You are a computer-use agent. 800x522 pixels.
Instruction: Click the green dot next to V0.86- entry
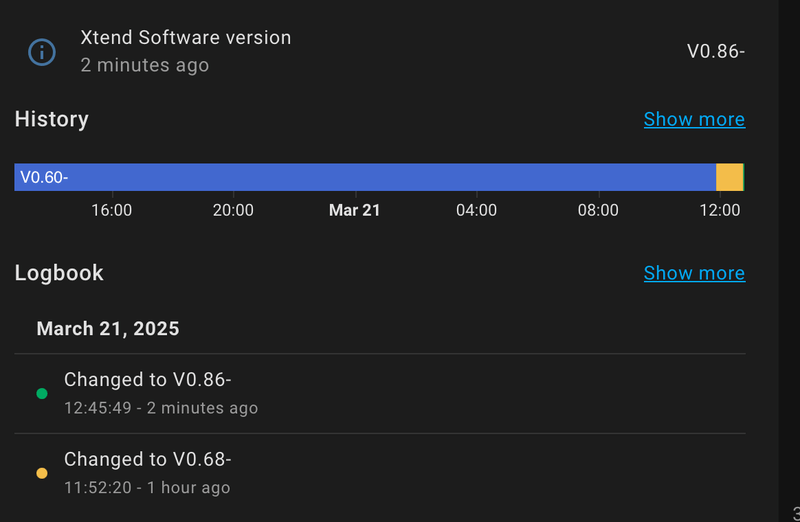pyautogui.click(x=42, y=393)
